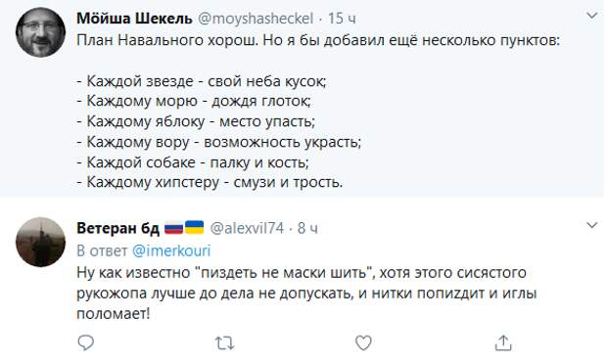607x364 pixels.
Task: Open the Ветеран бд display name
Action: point(118,228)
